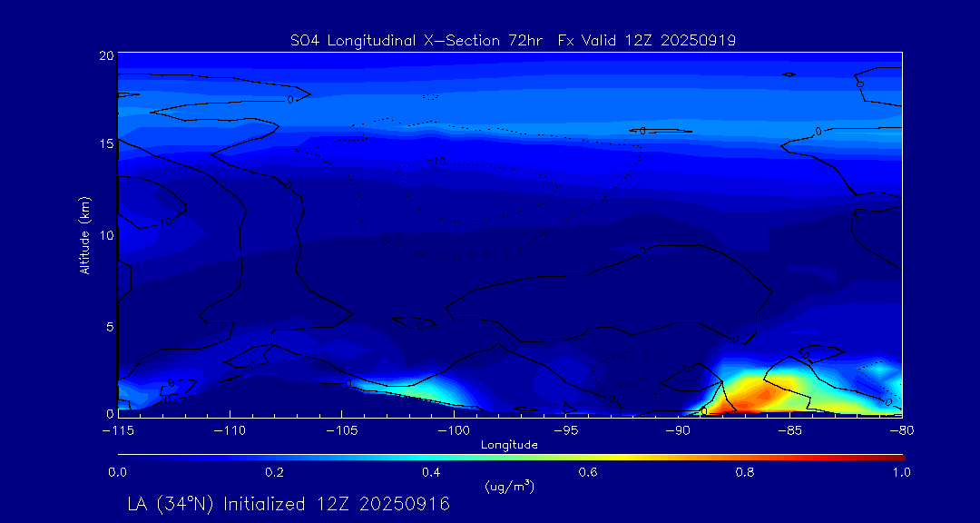
Task: Click the "-110" longitude tick label
Action: (x=230, y=431)
